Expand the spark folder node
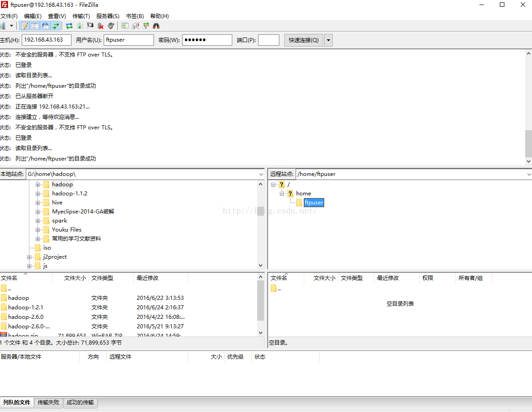Image resolution: width=532 pixels, height=412 pixels. [38, 221]
